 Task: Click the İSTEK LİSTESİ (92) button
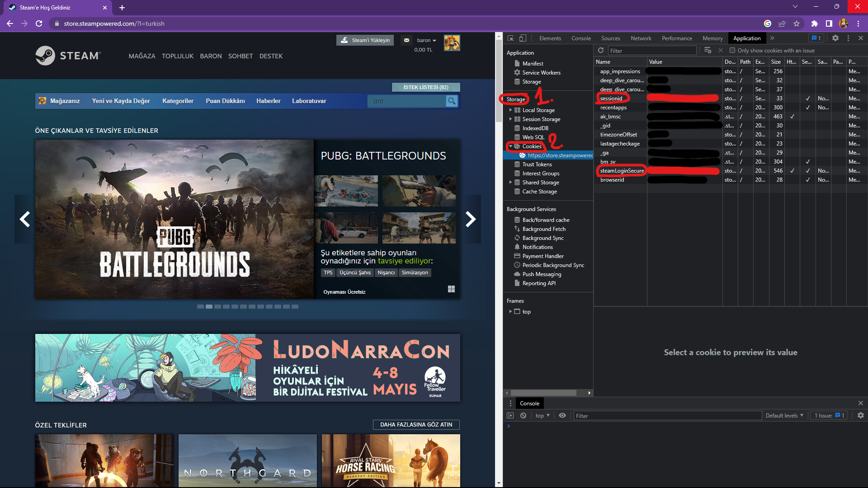pyautogui.click(x=425, y=87)
